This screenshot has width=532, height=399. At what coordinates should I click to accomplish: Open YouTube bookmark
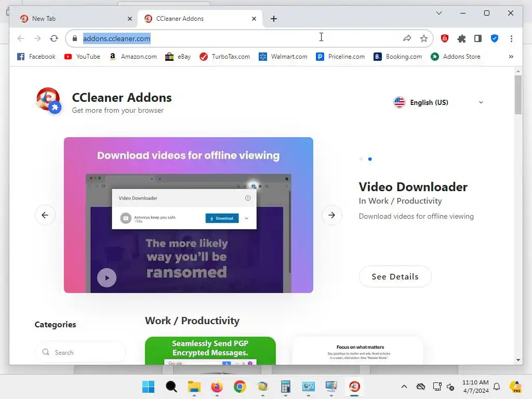(x=82, y=57)
